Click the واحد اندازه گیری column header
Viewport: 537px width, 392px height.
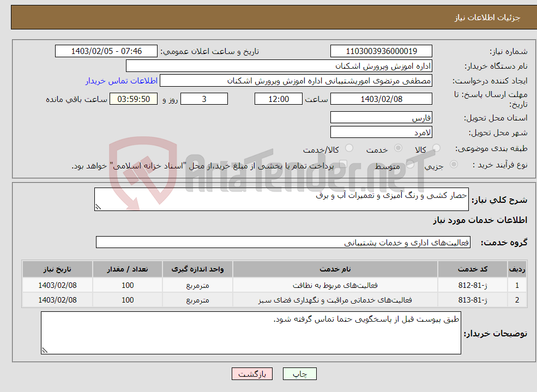pos(197,269)
